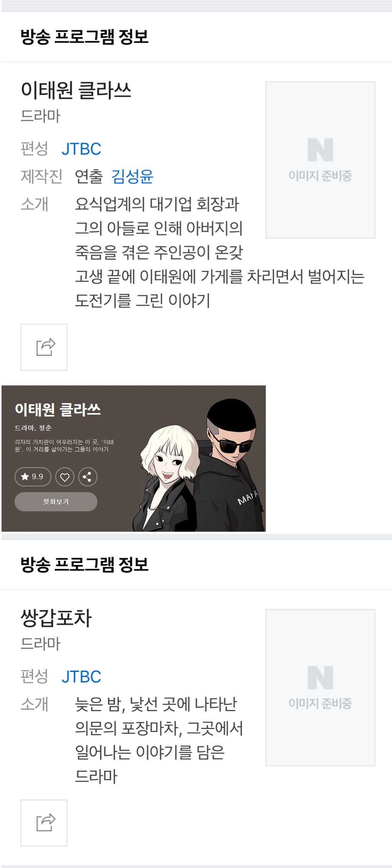The height and width of the screenshot is (868, 392).
Task: Click the 쌍갑포차 drama synopsis text
Action: 159,740
